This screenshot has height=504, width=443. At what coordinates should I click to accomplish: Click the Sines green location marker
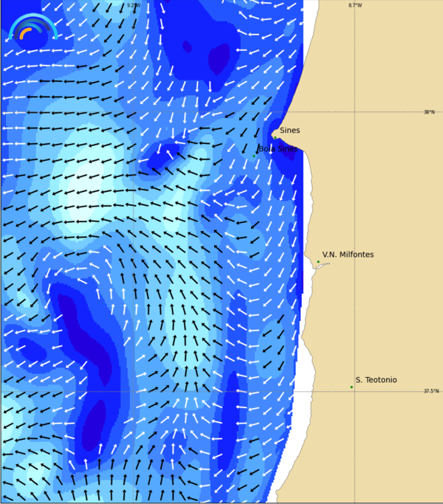coord(275,137)
